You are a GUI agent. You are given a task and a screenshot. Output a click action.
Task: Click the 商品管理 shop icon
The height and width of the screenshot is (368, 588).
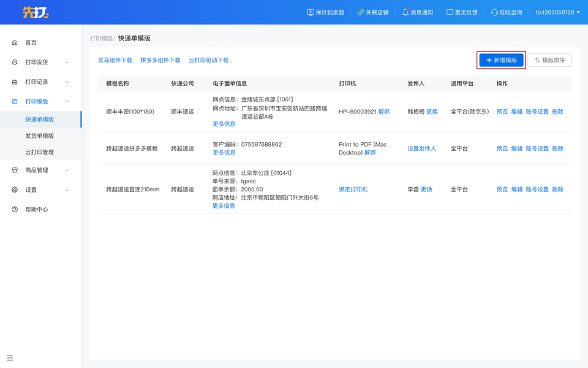15,170
